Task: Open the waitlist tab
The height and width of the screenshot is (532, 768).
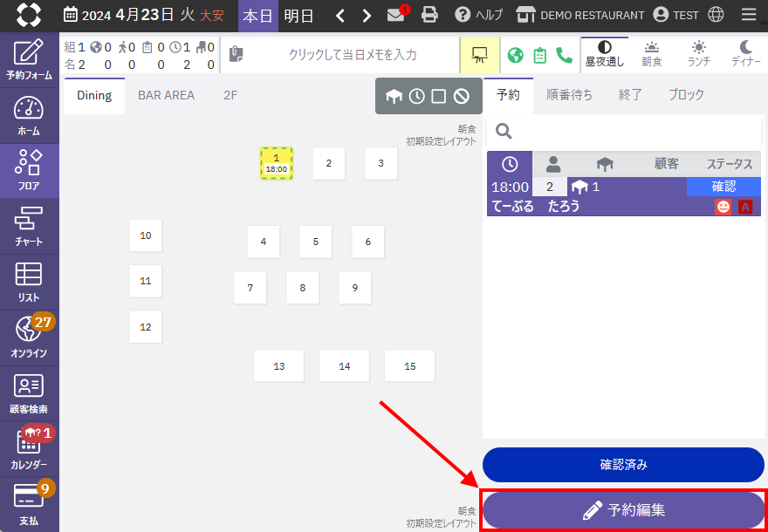Action: pyautogui.click(x=569, y=95)
